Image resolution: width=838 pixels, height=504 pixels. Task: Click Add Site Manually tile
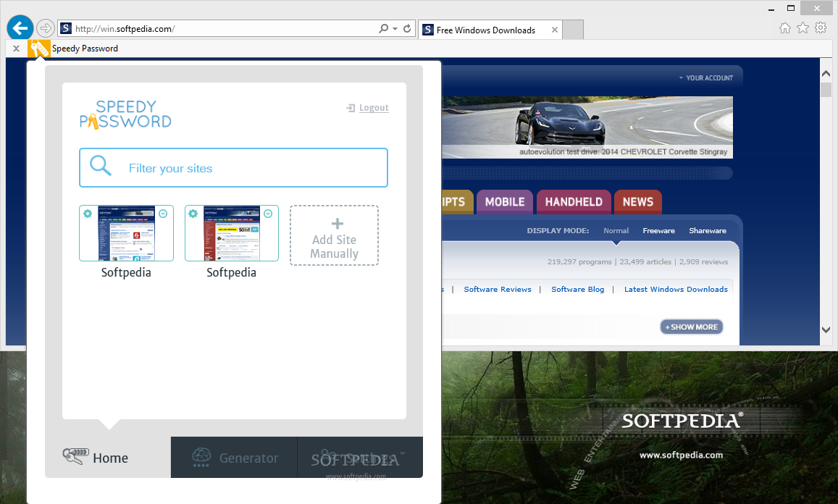click(335, 235)
